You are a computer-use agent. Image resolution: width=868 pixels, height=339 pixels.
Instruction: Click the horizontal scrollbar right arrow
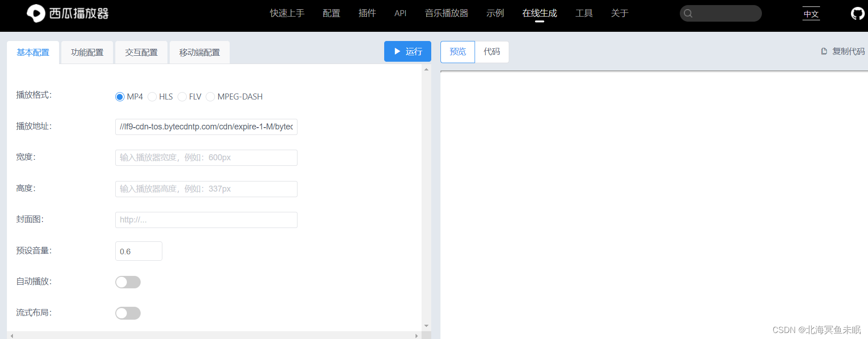tap(416, 336)
